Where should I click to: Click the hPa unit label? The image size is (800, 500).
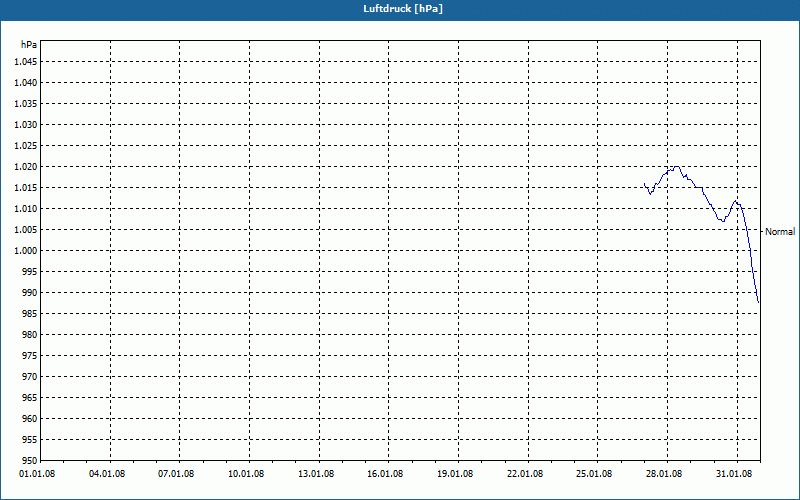tap(29, 45)
